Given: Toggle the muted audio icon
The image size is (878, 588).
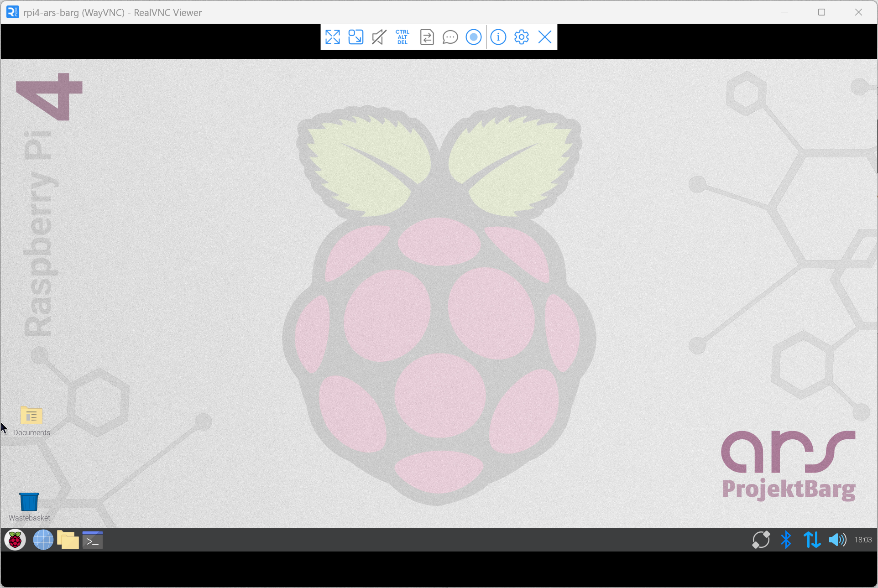Looking at the screenshot, I should tap(379, 37).
